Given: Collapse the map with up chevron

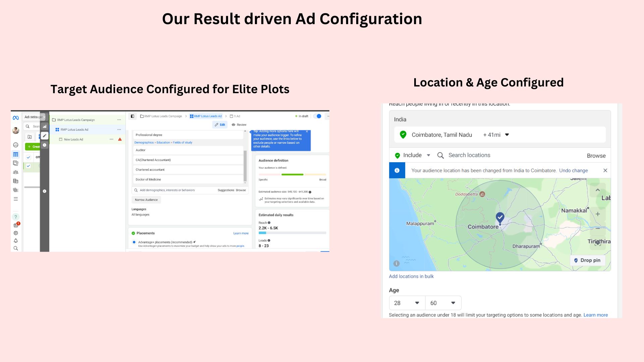Looking at the screenshot, I should coord(598,190).
